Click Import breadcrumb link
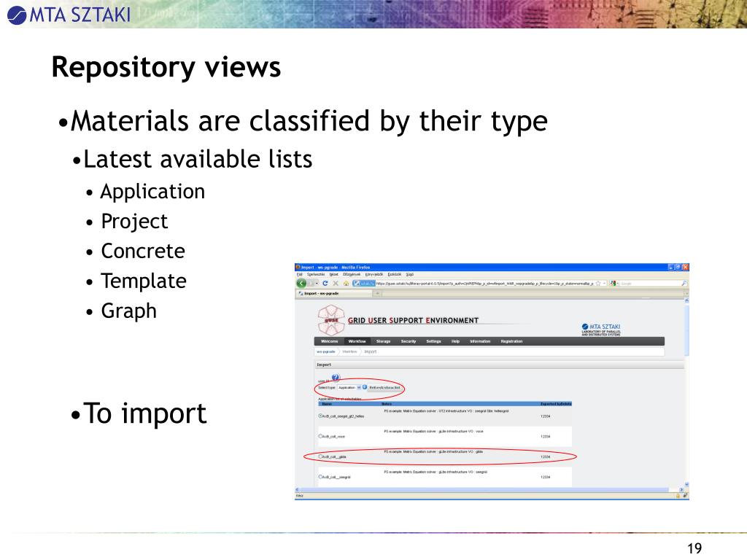The image size is (747, 560). point(370,351)
